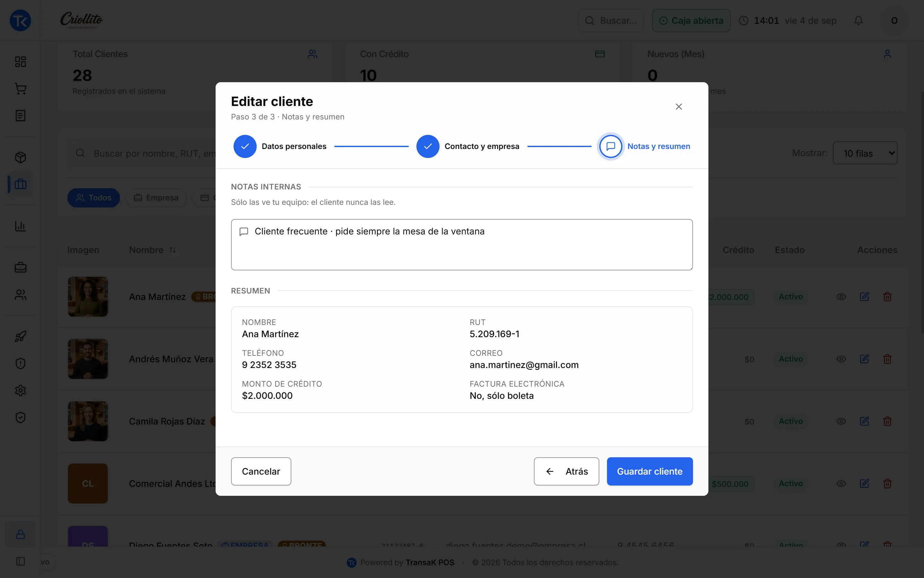The width and height of the screenshot is (924, 578).
Task: View Comercial Andes eye icon
Action: click(x=841, y=484)
